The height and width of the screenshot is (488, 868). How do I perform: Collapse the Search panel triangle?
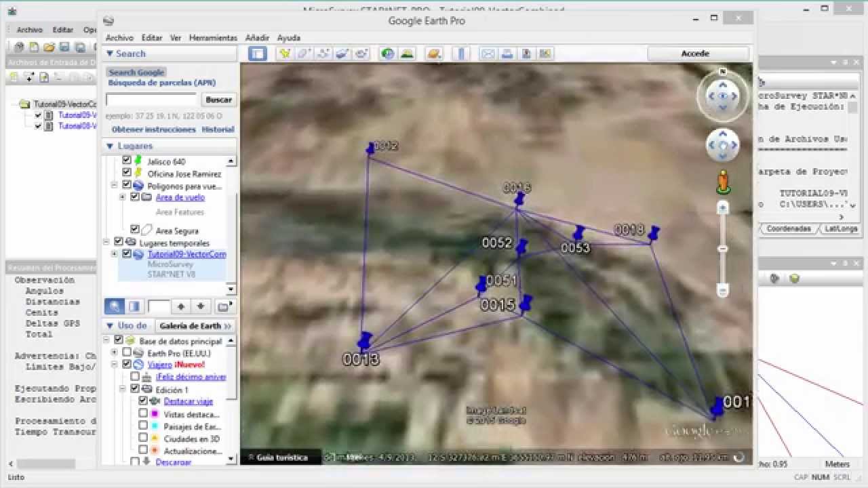tap(110, 54)
